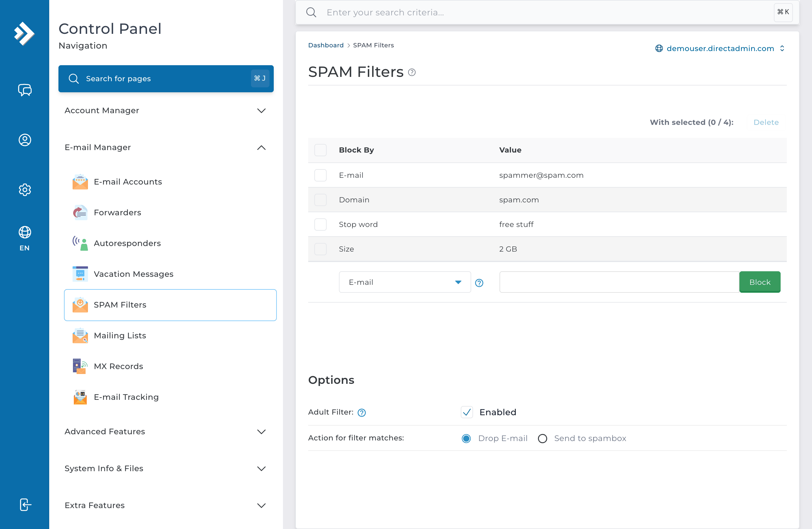Screen dimensions: 812x529
Task: Disable the Adult Filter Enabled checkbox
Action: [x=467, y=412]
